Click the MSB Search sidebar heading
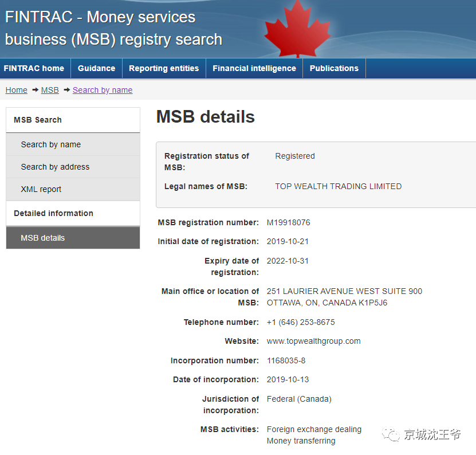Viewport: 476px width, 455px height. click(38, 120)
